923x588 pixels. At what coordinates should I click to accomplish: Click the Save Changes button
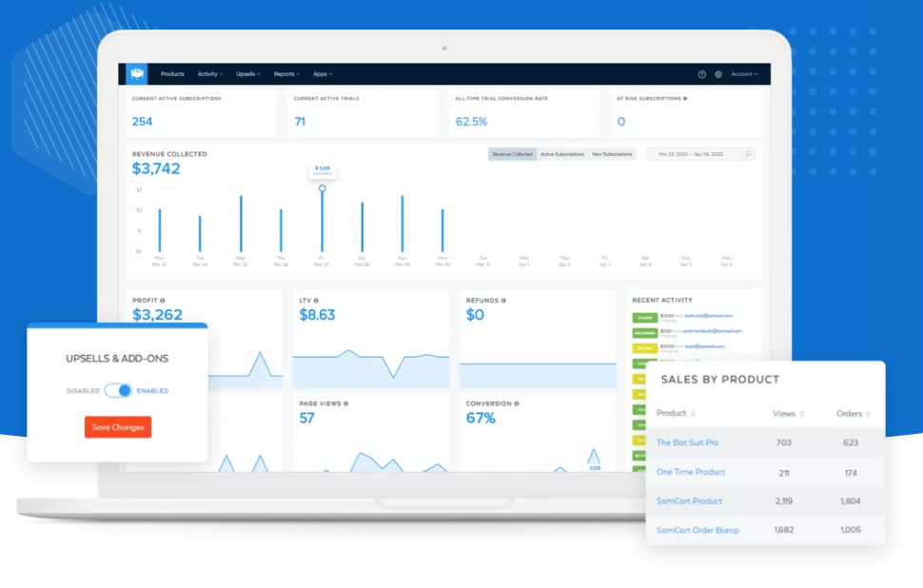118,427
